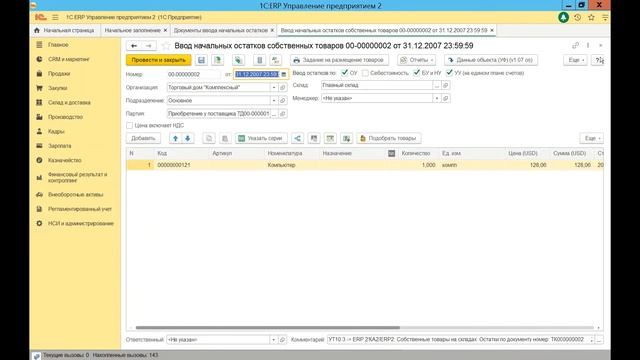640x360 pixels.
Task: Click the Количество column header
Action: tap(416, 153)
